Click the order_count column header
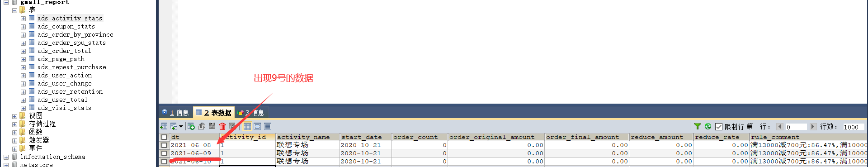Viewport: 868px width, 167px height. (x=420, y=137)
